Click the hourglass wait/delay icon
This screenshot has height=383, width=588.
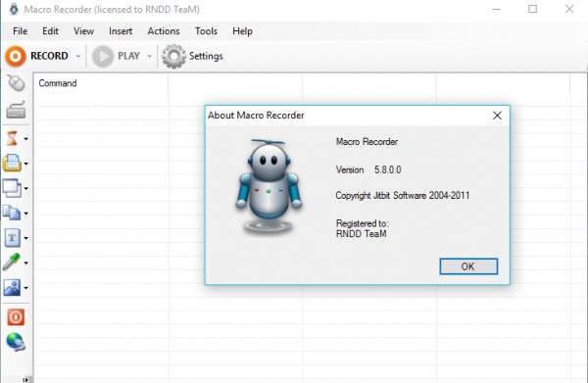[12, 138]
